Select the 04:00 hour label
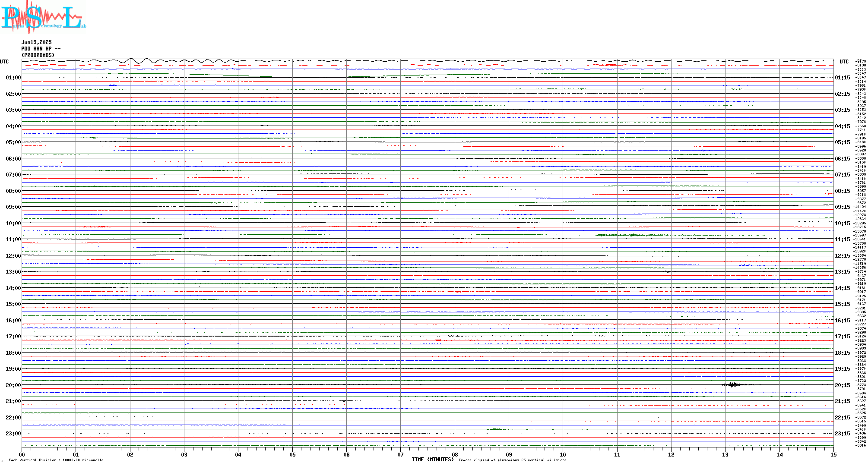Image resolution: width=868 pixels, height=466 pixels. tap(13, 126)
